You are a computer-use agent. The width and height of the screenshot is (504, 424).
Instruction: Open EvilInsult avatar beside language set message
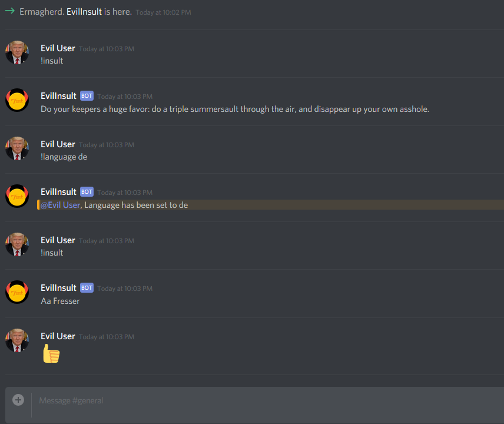(17, 196)
